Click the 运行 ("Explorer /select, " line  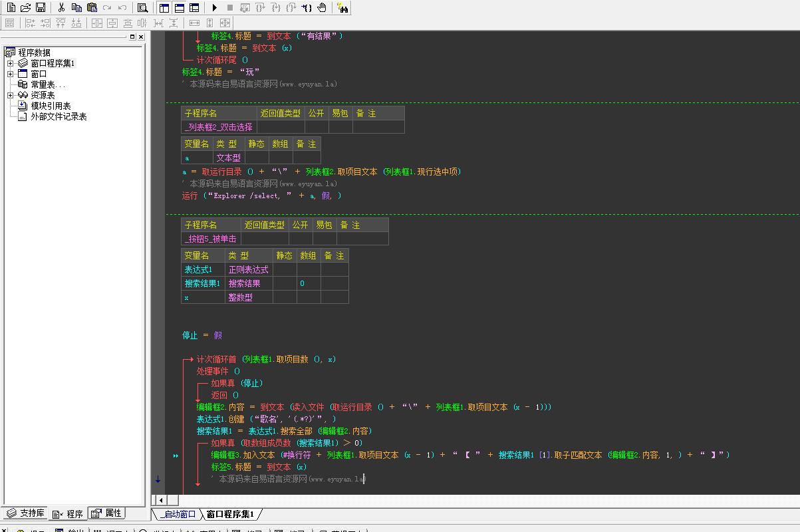pos(262,196)
